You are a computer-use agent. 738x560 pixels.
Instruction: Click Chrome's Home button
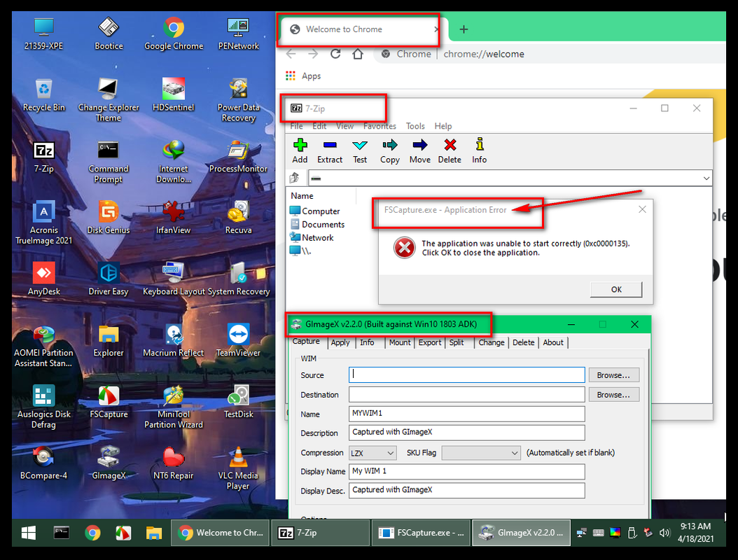[358, 54]
